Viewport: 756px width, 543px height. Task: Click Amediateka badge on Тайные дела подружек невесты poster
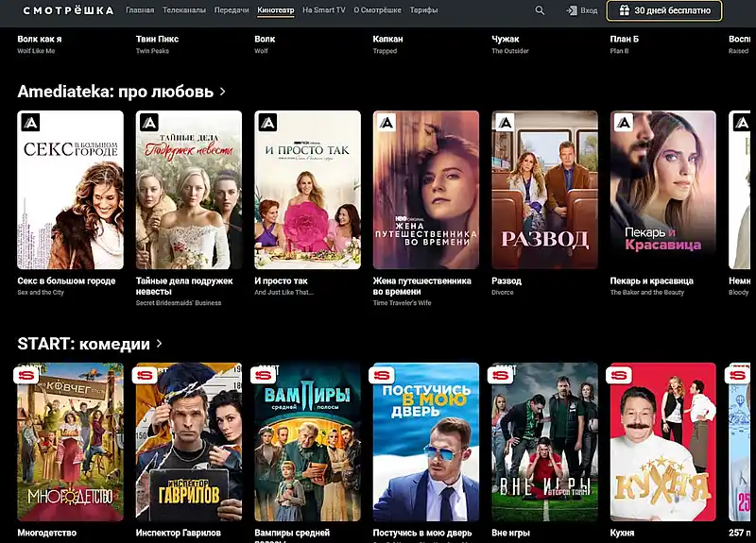pos(149,123)
